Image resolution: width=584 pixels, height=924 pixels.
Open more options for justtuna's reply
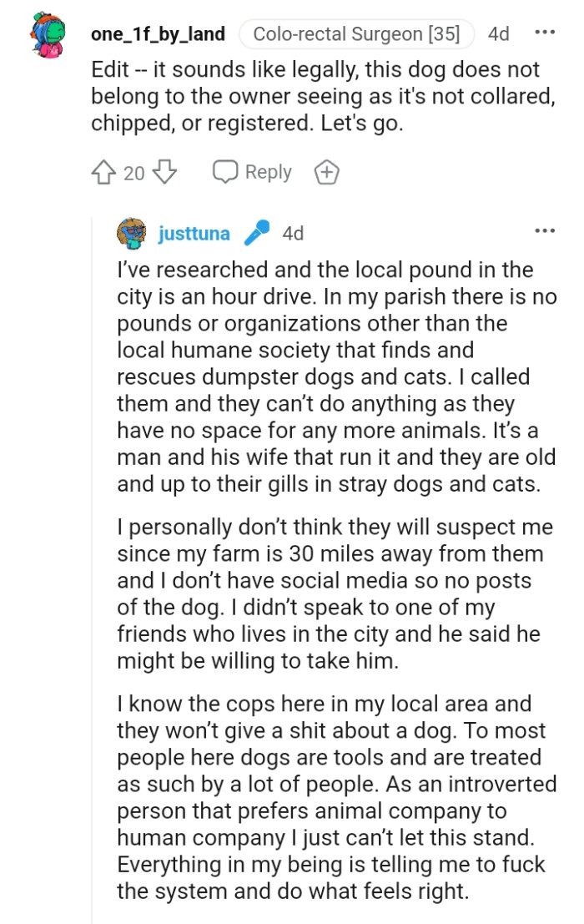coord(544,231)
